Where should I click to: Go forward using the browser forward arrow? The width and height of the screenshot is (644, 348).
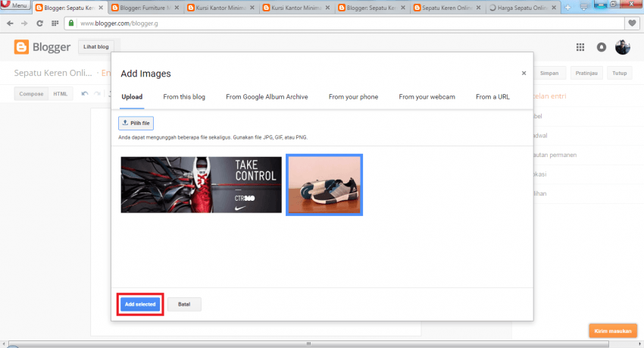24,24
